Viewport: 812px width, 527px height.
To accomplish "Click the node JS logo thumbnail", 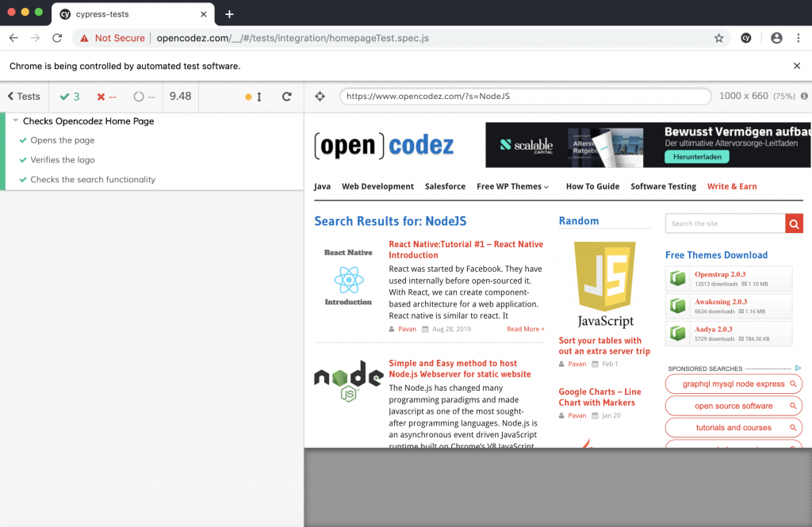I will pos(349,381).
